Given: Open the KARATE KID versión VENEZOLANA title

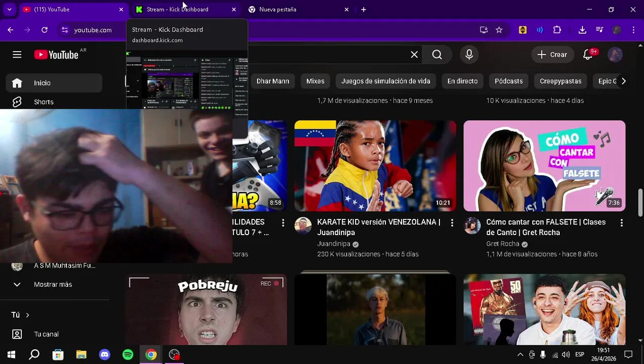Looking at the screenshot, I should coord(379,227).
